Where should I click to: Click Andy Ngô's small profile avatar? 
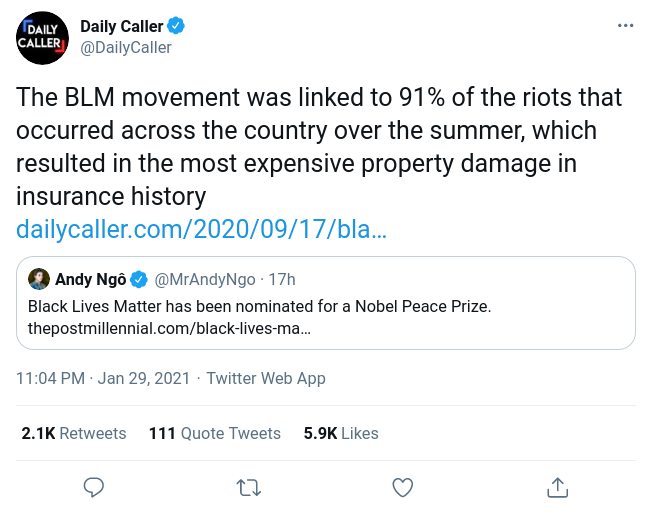click(x=39, y=279)
